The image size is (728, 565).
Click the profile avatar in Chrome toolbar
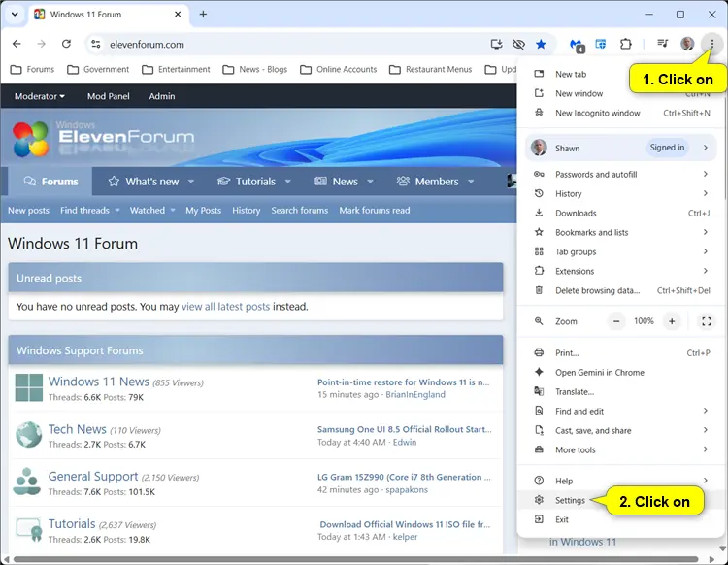687,44
